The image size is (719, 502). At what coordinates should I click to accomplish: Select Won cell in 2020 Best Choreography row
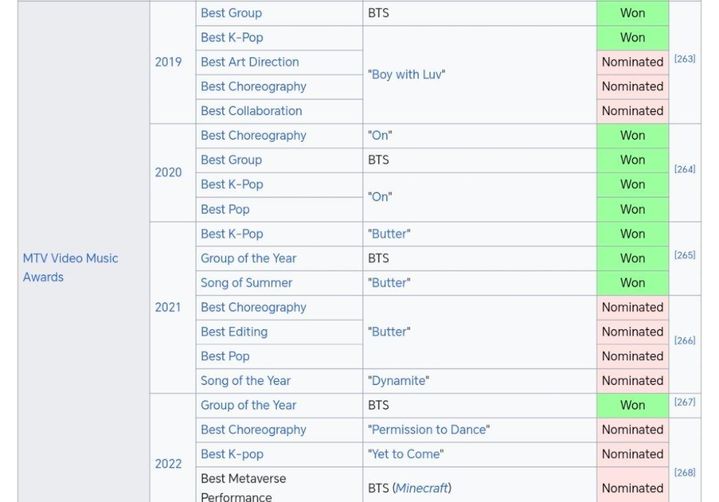633,136
